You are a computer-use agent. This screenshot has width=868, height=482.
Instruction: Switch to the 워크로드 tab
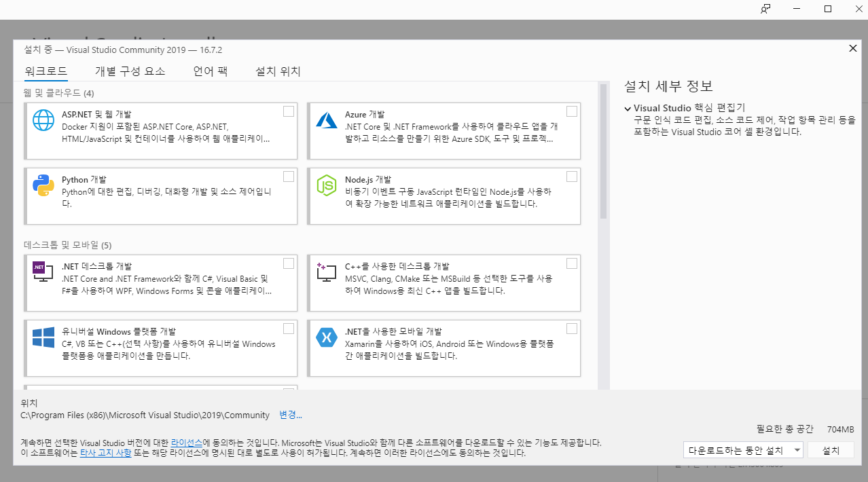(x=46, y=71)
